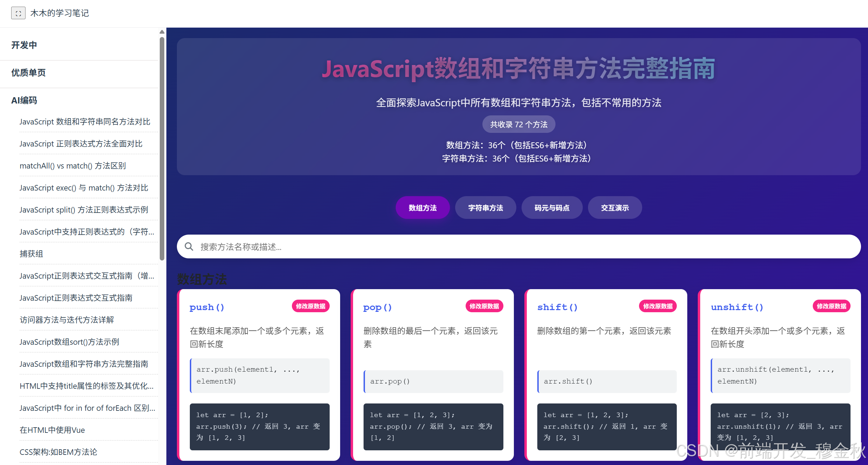Click the fullscreen toggle icon near site title
This screenshot has height=465, width=868.
(18, 13)
